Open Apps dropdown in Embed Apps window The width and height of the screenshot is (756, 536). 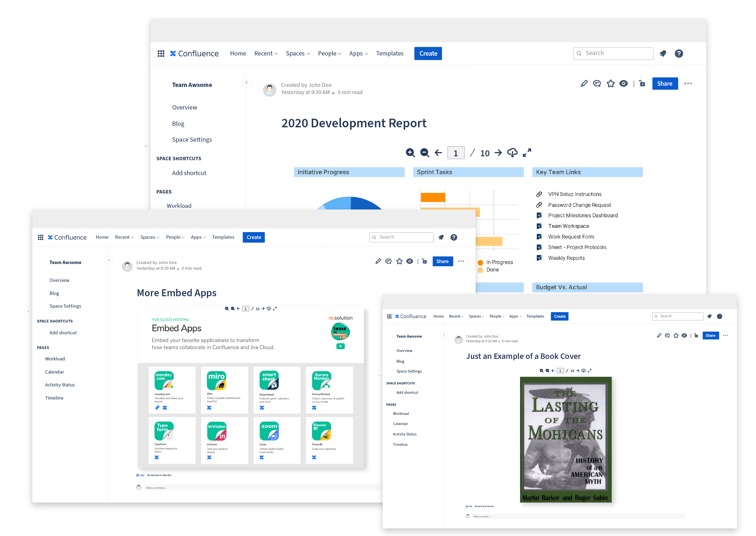pyautogui.click(x=198, y=237)
